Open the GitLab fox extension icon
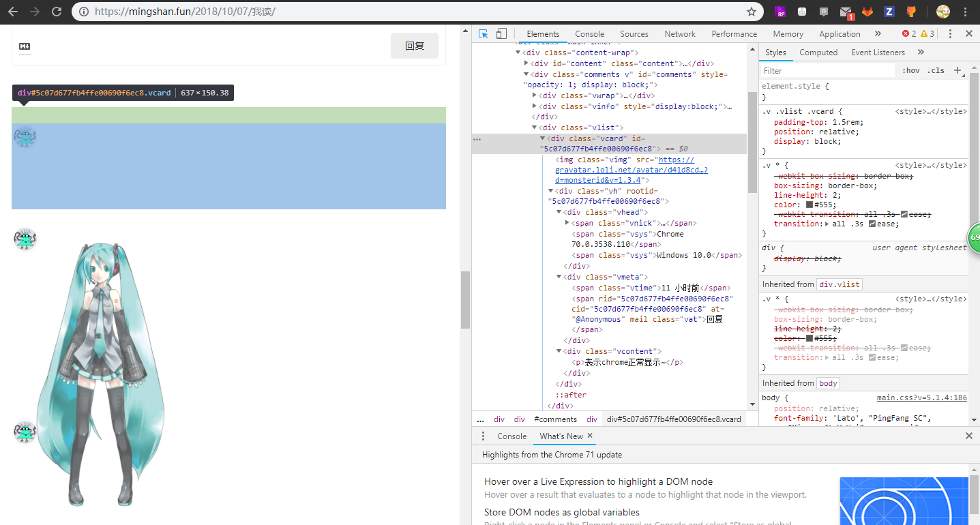Image resolution: width=980 pixels, height=525 pixels. pos(867,12)
